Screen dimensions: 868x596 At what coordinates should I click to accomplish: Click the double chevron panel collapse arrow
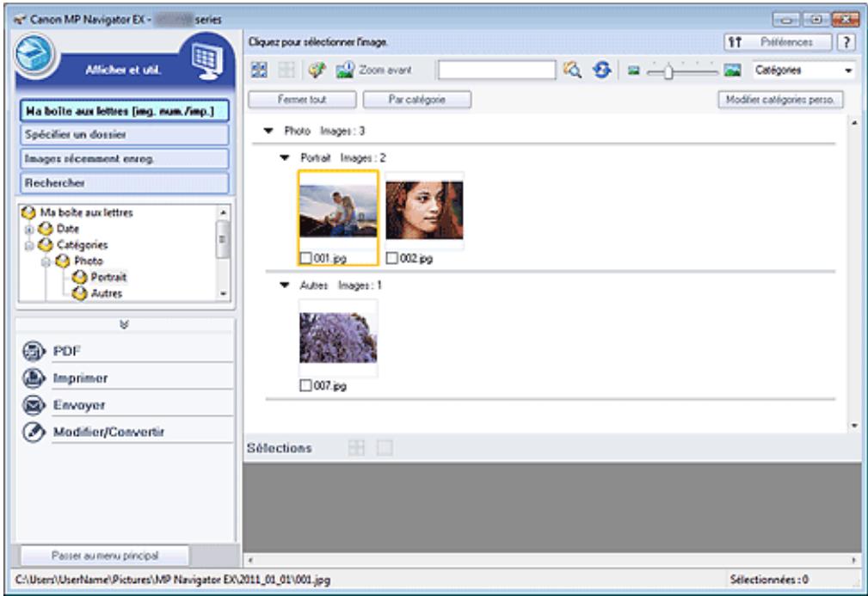124,324
